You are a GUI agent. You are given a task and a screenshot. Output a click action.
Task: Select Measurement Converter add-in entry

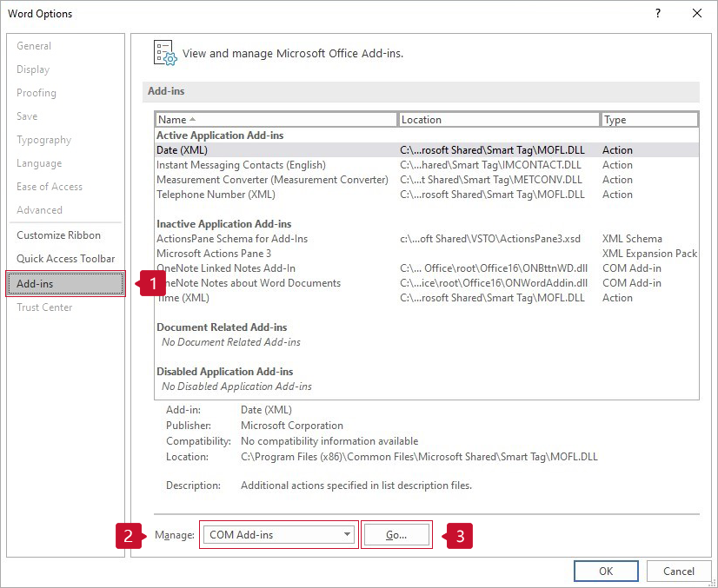point(271,180)
